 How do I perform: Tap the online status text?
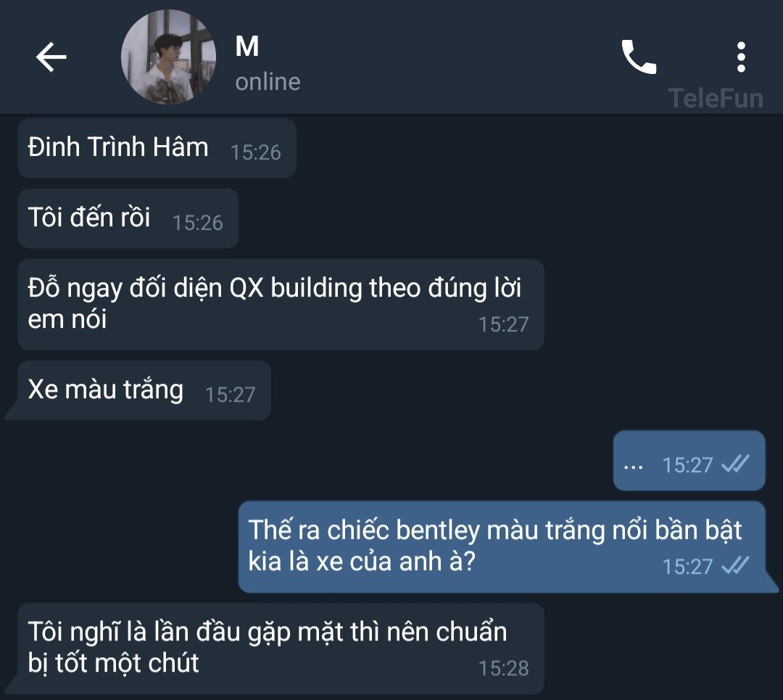tap(268, 82)
